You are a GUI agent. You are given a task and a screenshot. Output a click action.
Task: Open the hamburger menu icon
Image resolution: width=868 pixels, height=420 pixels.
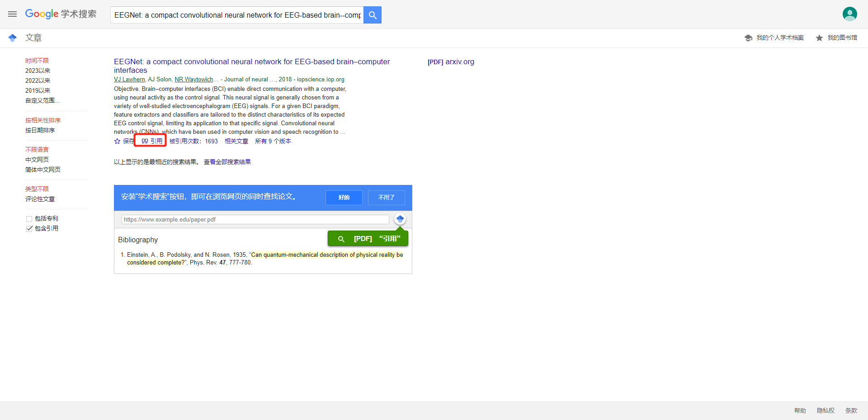(x=12, y=14)
